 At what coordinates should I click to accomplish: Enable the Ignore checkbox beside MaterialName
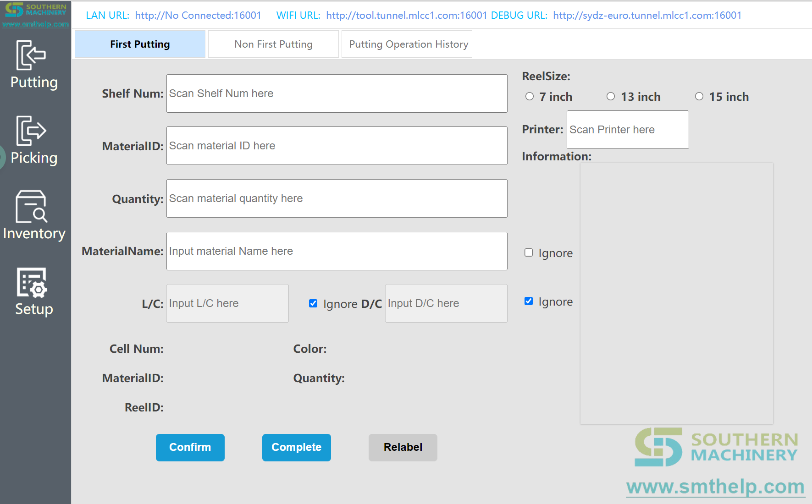[x=529, y=253]
